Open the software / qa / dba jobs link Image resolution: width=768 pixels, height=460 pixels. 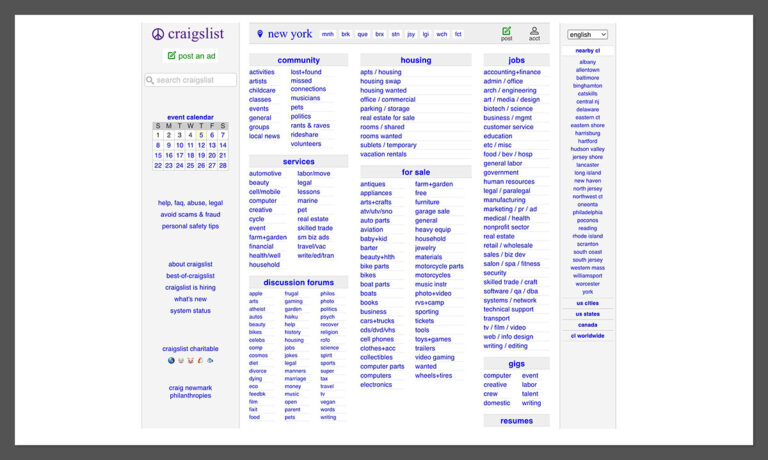[510, 291]
